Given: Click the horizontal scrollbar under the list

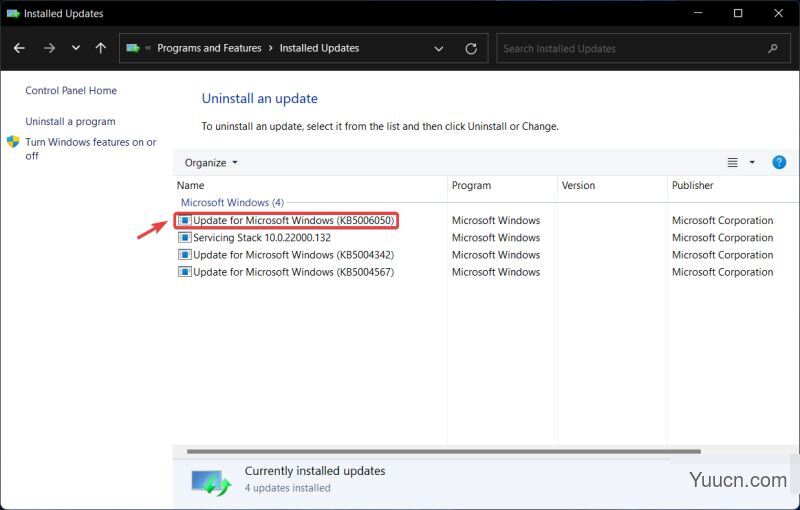Looking at the screenshot, I should [x=443, y=451].
